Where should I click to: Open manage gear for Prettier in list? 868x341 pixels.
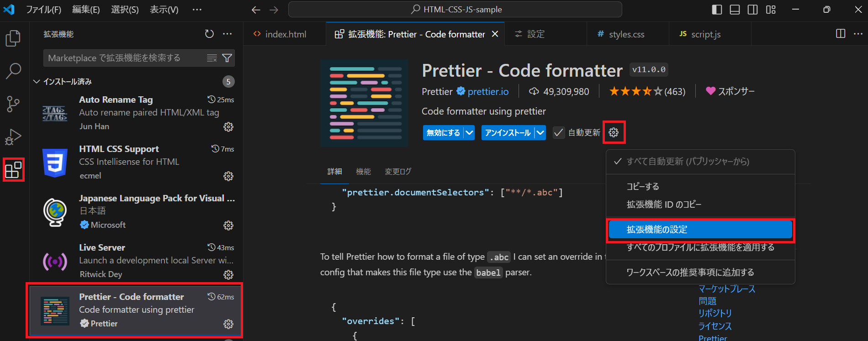tap(228, 324)
